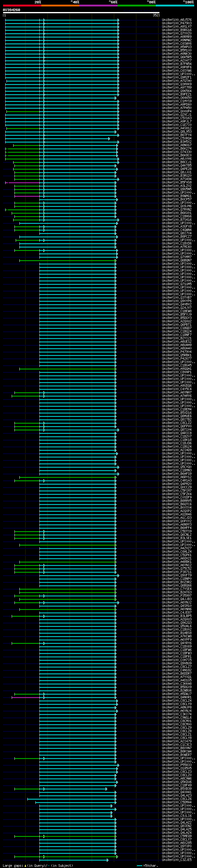This screenshot has width=197, height=868.
Task: Click the cyan ~100% identity legend bar
Action: point(175,6)
